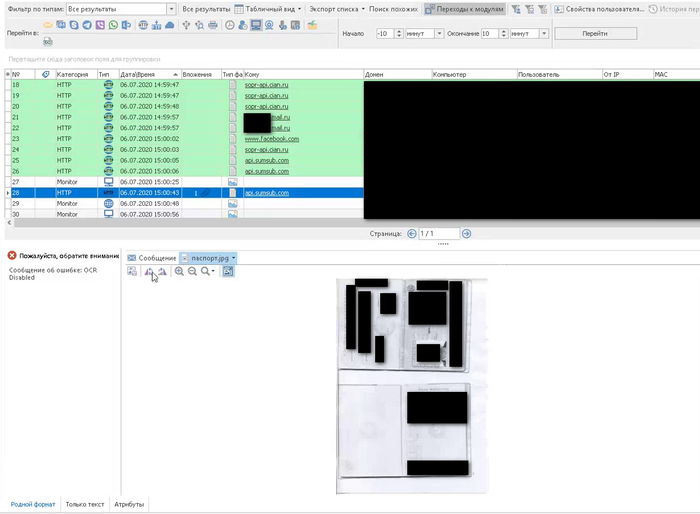This screenshot has width=700, height=514.
Task: Open the FTP upload module icon
Action: click(x=156, y=25)
